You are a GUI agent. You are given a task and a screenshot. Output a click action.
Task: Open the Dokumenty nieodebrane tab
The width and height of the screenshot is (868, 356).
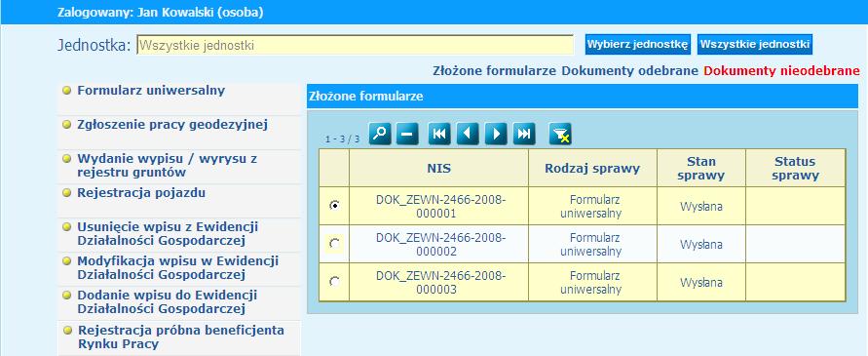(781, 71)
